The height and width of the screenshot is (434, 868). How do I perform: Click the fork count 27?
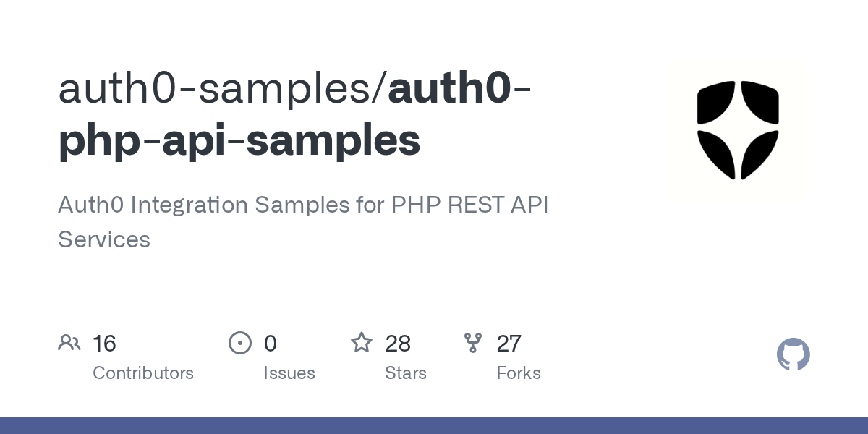[x=509, y=344]
